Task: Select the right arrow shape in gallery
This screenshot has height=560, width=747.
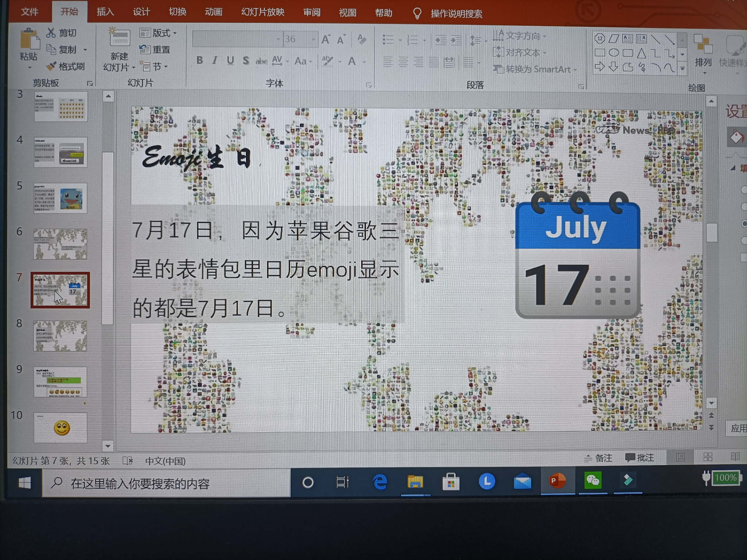Action: (x=600, y=67)
